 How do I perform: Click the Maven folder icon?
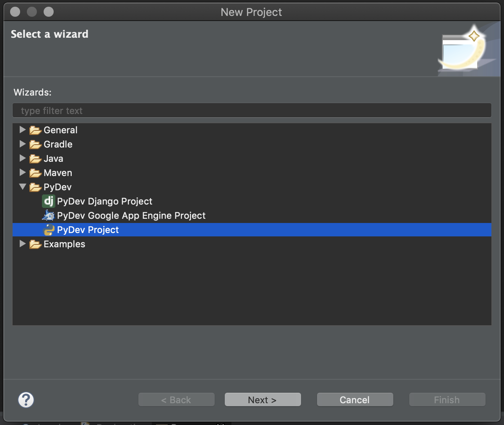pyautogui.click(x=35, y=173)
